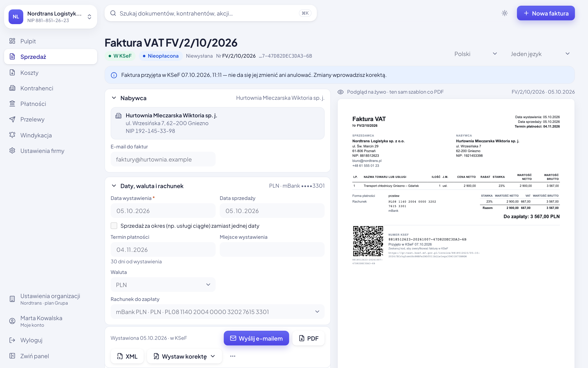Click the buyer company building icon
588x368 pixels.
pyautogui.click(x=118, y=116)
